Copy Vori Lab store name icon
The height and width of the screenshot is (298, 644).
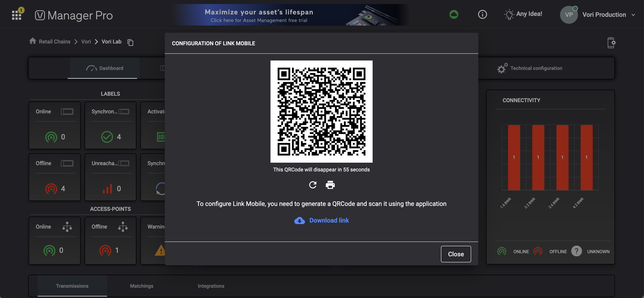tap(130, 43)
